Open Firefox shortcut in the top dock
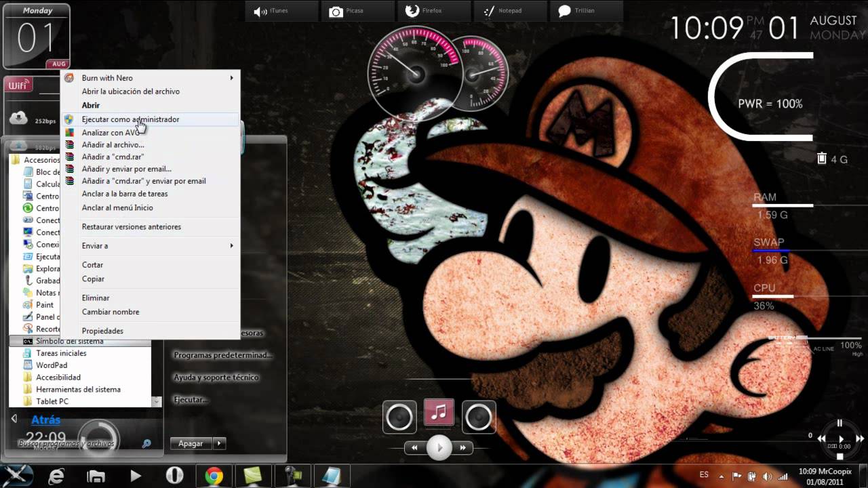This screenshot has width=868, height=488. pos(434,12)
